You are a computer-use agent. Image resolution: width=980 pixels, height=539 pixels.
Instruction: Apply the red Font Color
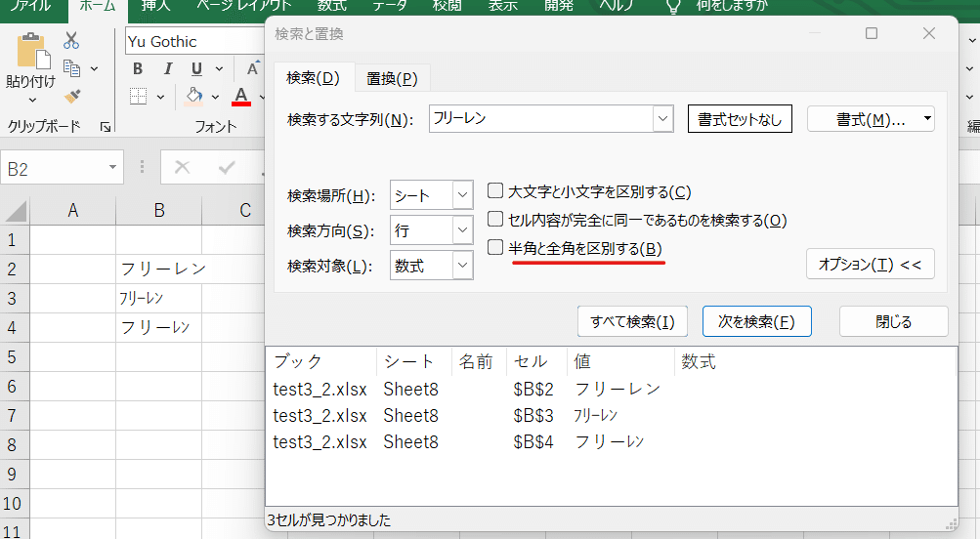(241, 97)
